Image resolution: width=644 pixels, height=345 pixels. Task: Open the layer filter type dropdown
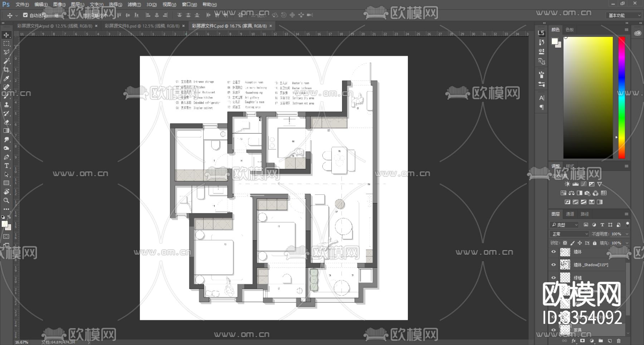click(564, 225)
